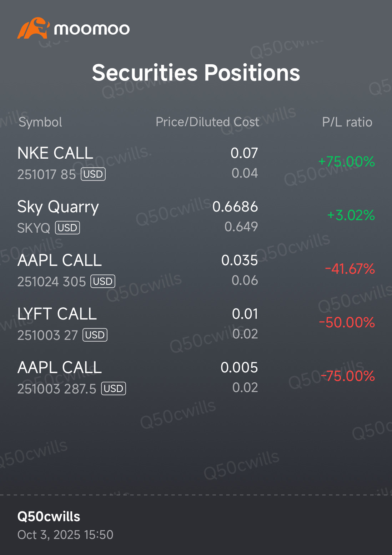
Task: Click the USD badge beside NKE 251017 85
Action: tap(93, 174)
